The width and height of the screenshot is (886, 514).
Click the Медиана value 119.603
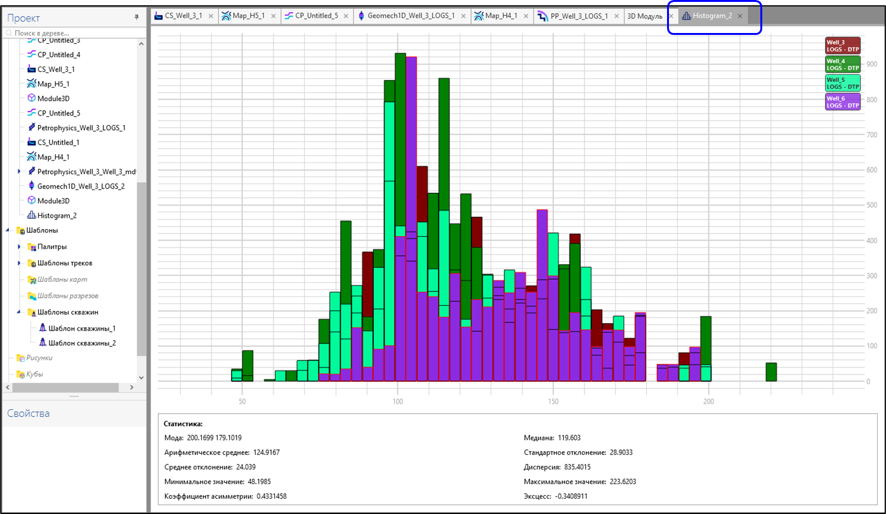568,438
